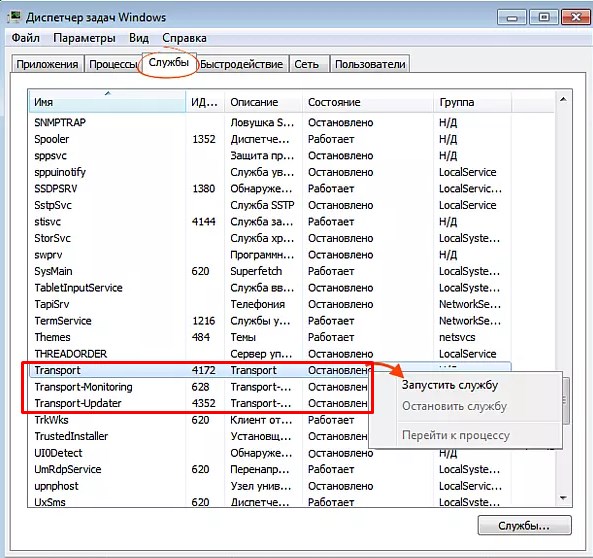The image size is (593, 558).
Task: Open the Файл menu
Action: click(25, 38)
